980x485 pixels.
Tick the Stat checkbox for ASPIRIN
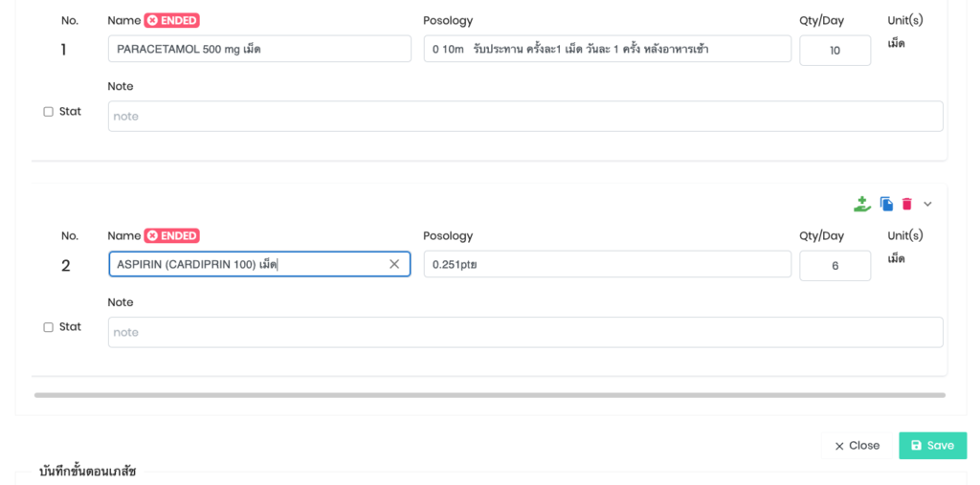[x=49, y=327]
